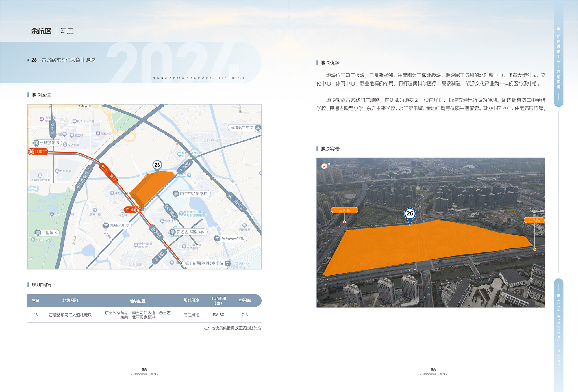
Task: Click the 地块实景 section heading
Action: (330, 149)
